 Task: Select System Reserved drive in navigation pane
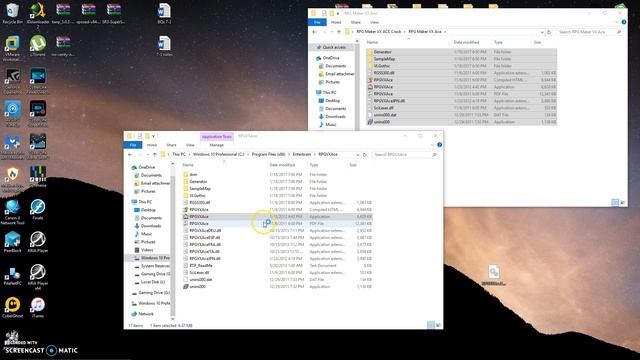[155, 266]
